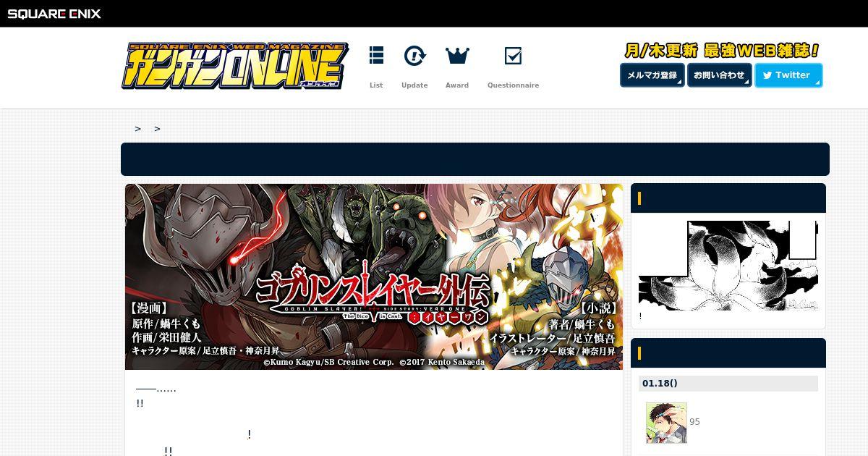Click the 'Questionnaire' label text
This screenshot has width=868, height=456.
[x=513, y=85]
